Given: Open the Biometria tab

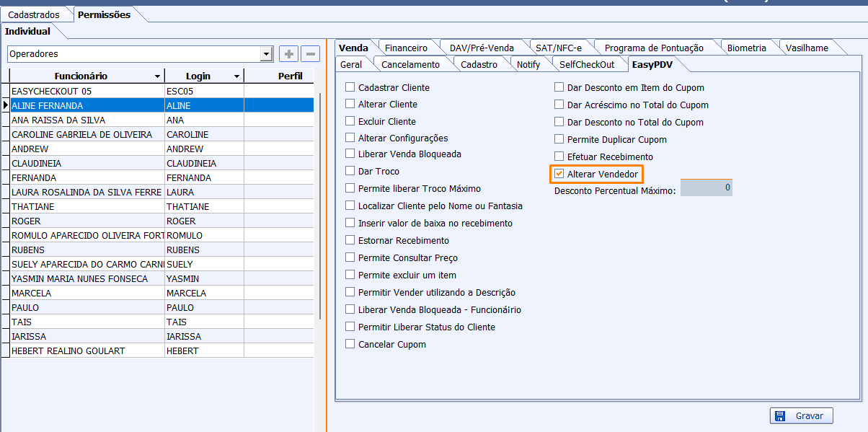Looking at the screenshot, I should (746, 48).
